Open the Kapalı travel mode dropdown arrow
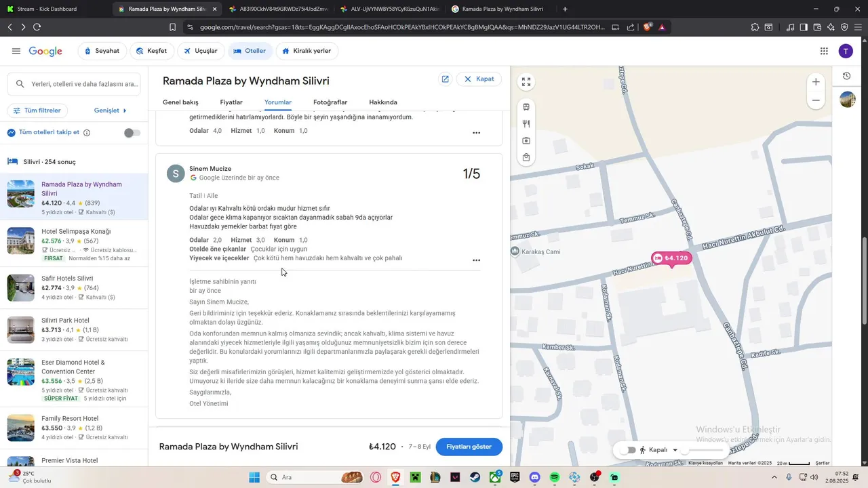 pyautogui.click(x=675, y=450)
